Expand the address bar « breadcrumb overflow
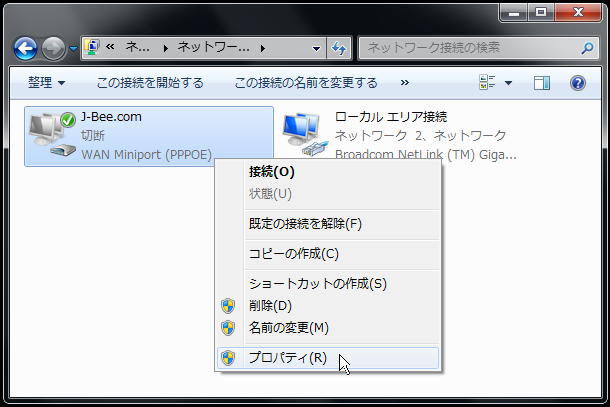 (x=110, y=47)
